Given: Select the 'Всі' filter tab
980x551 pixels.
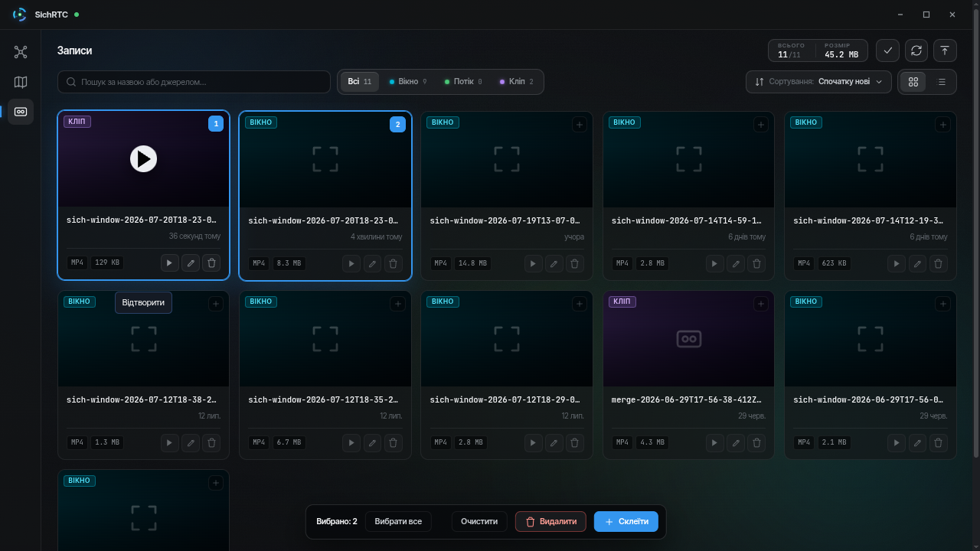Looking at the screenshot, I should 360,82.
